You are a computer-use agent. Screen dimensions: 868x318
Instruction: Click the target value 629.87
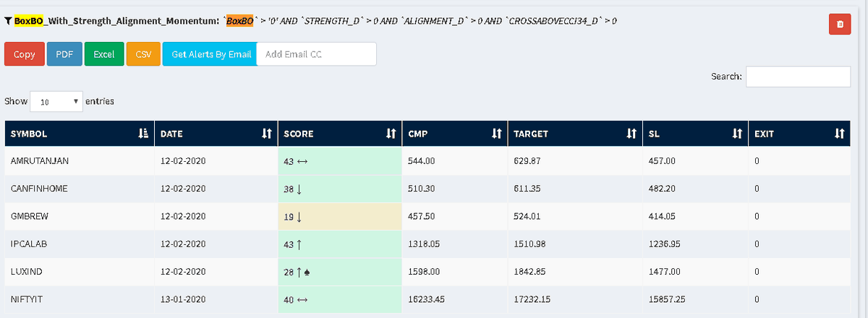point(527,160)
